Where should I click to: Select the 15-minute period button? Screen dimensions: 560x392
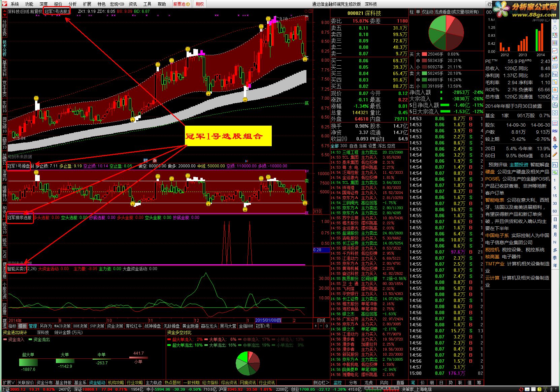point(555,196)
